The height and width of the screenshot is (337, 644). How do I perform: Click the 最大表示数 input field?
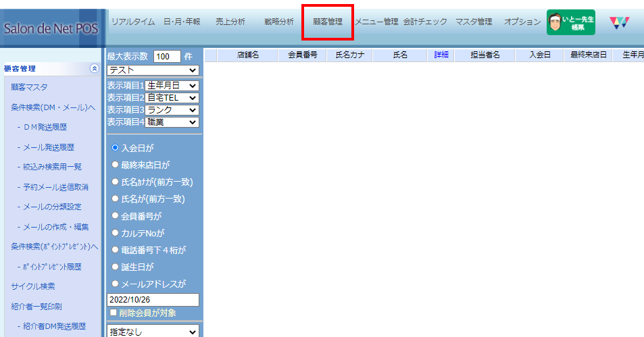pyautogui.click(x=167, y=56)
